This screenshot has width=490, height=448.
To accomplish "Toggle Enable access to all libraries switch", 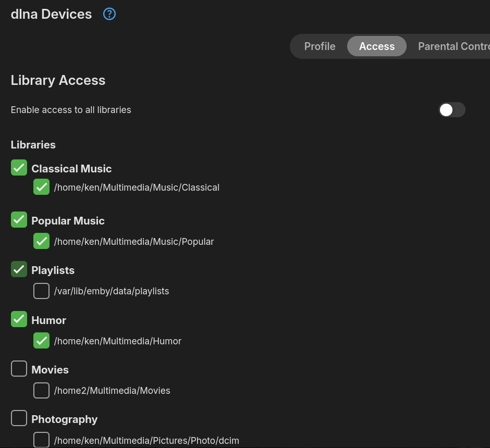I will tap(451, 110).
